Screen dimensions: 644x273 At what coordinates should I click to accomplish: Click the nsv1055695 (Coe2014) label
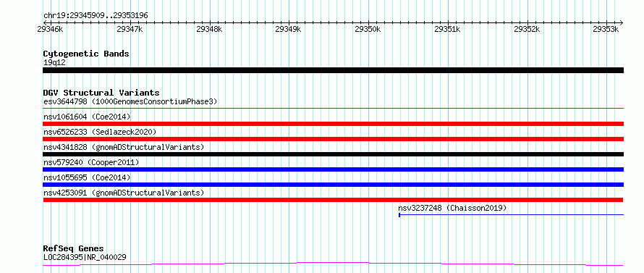click(87, 177)
